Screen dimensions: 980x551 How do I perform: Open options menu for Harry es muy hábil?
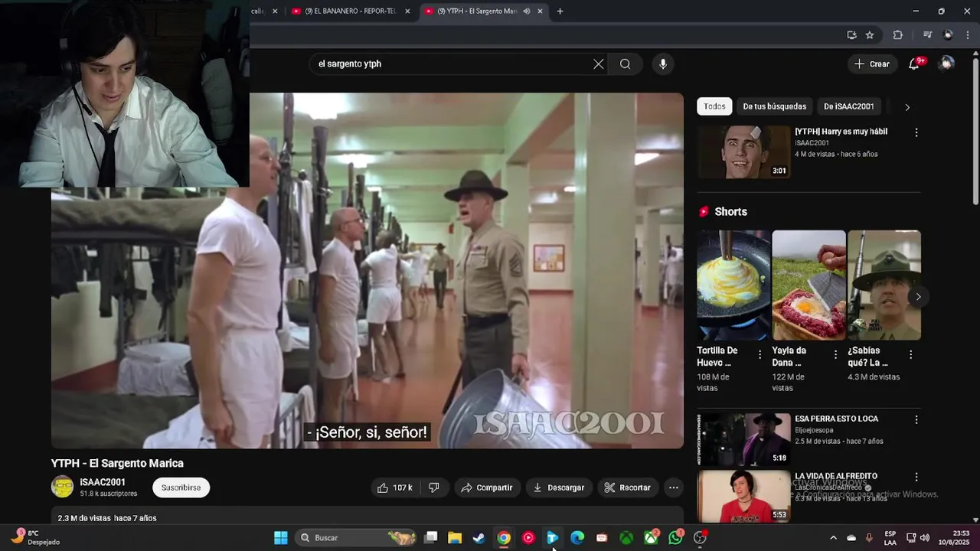(x=916, y=132)
